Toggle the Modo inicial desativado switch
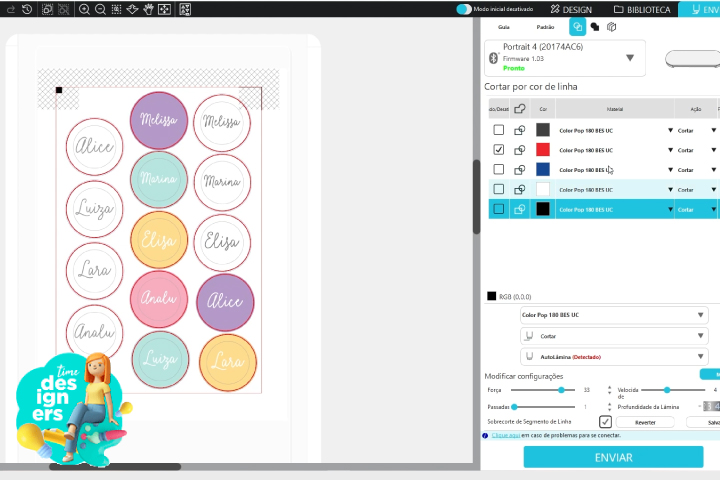The width and height of the screenshot is (720, 480). 464,9
